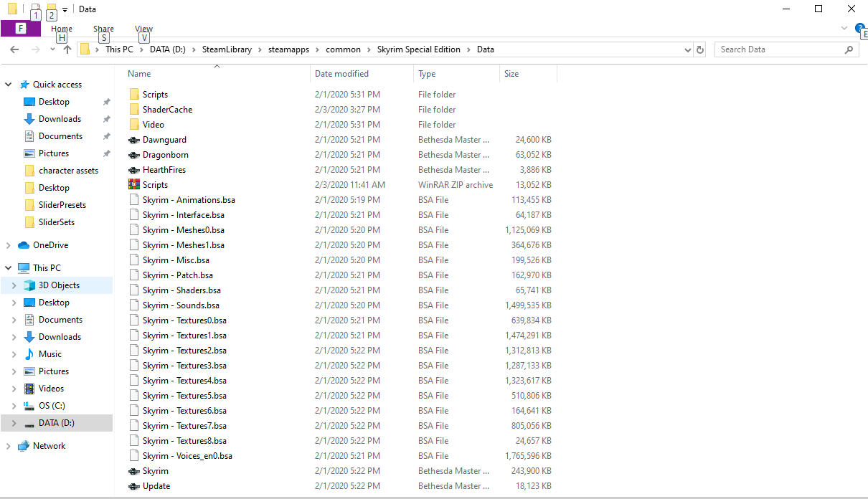
Task: Select Skyrim - Textures8.bsa file
Action: coord(184,441)
